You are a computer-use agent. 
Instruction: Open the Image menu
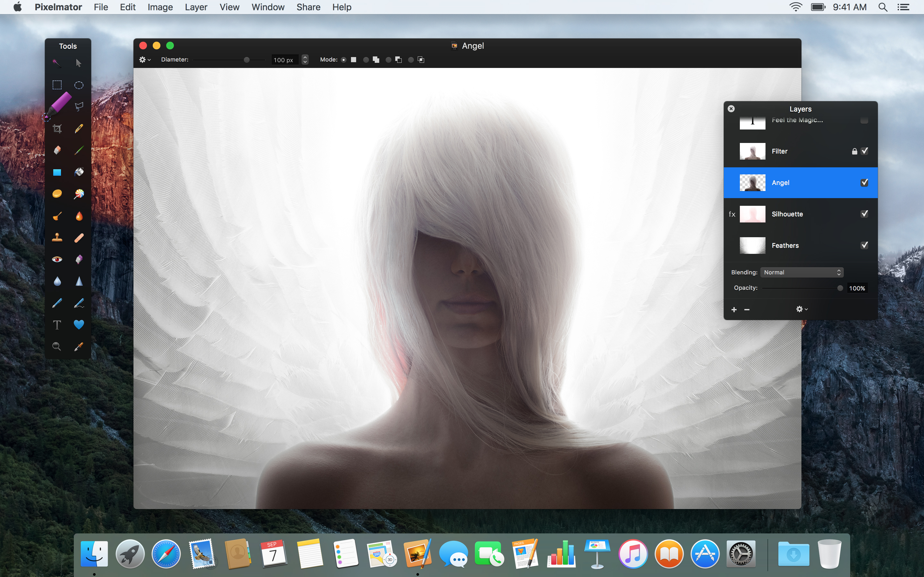pos(161,7)
